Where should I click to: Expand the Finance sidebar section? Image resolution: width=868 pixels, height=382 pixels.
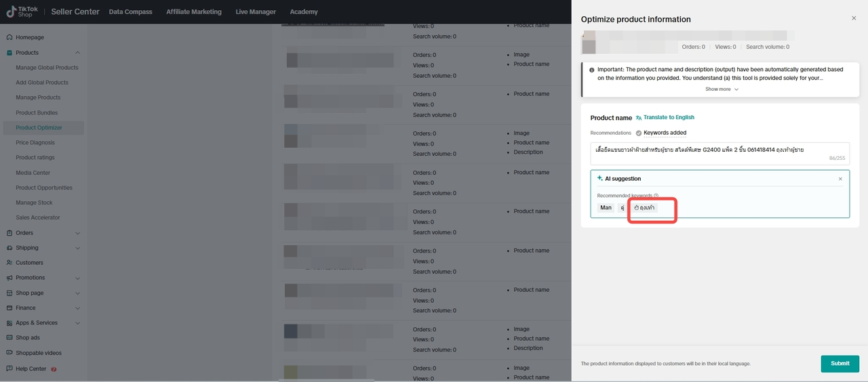(77, 308)
